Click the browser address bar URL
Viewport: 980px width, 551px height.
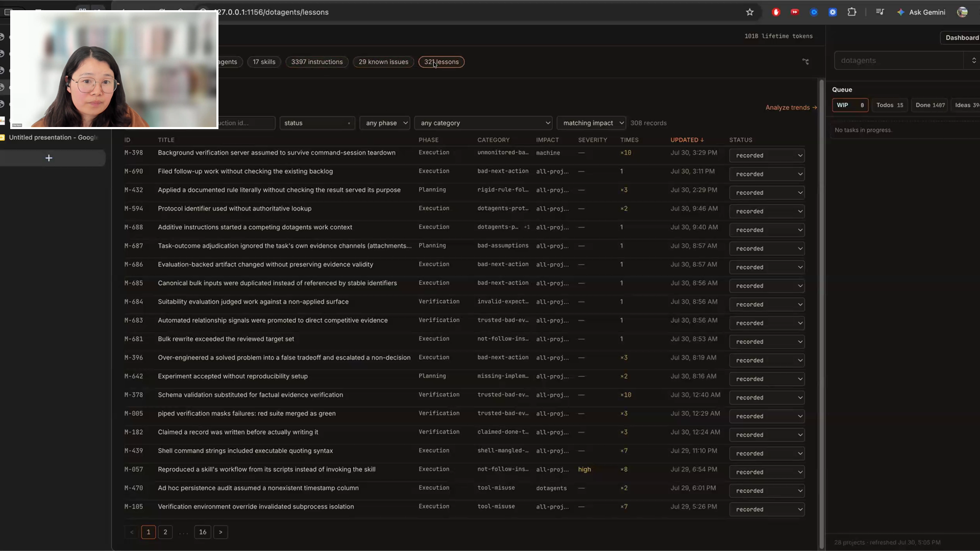tap(273, 12)
